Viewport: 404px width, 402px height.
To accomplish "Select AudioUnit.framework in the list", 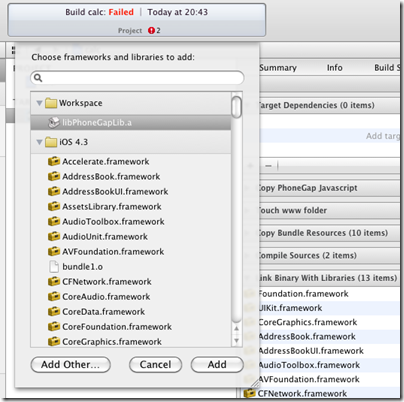I will 131,236.
